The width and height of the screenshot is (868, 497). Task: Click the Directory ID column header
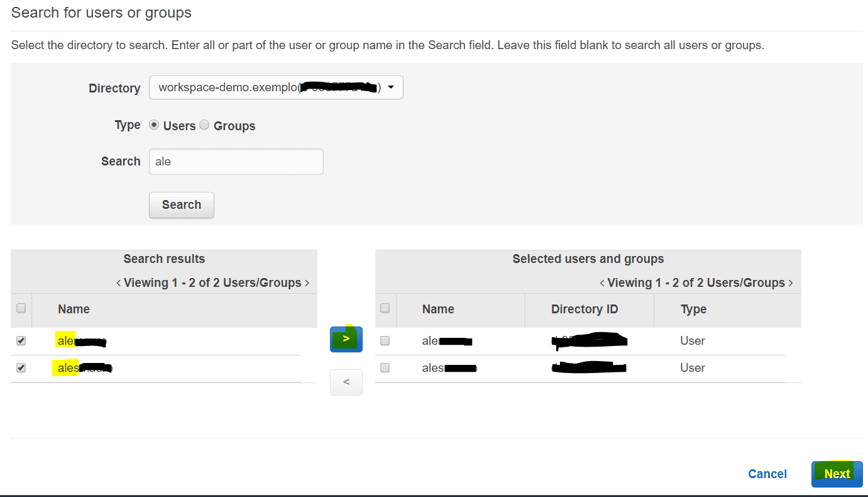(x=585, y=310)
